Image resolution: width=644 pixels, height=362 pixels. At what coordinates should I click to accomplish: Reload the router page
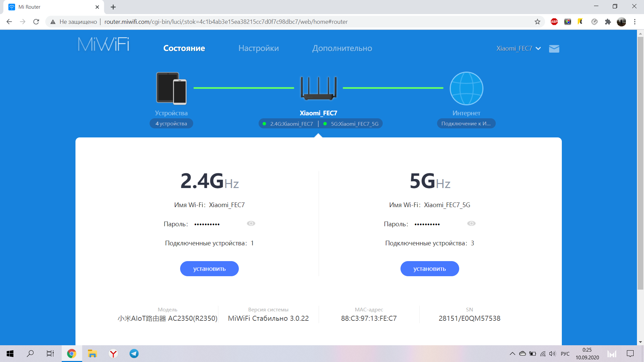[36, 22]
